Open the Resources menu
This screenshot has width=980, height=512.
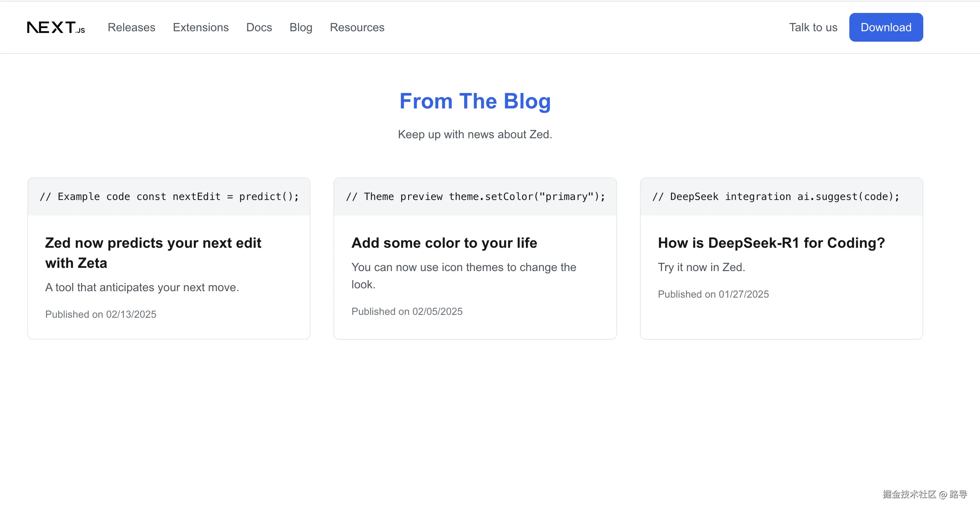pyautogui.click(x=357, y=27)
